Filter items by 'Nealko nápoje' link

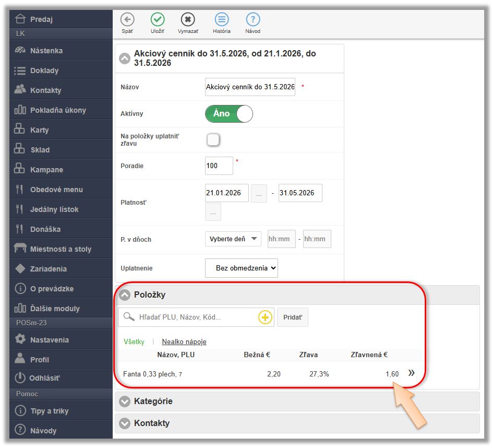(184, 342)
